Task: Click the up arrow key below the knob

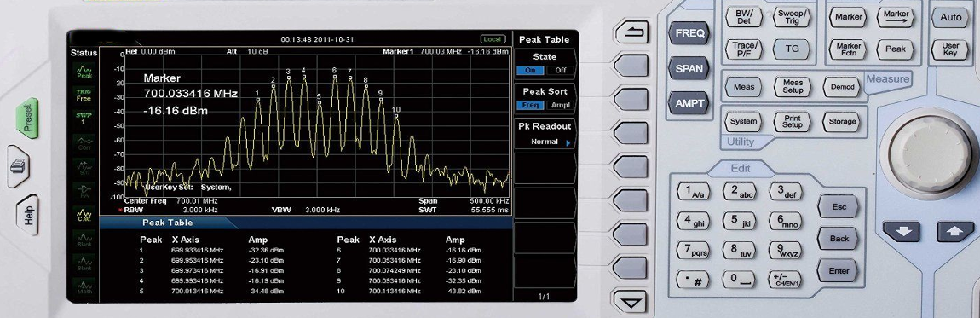Action: 955,231
